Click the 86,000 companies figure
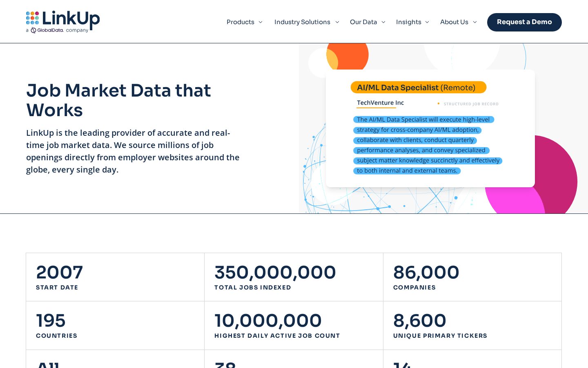The image size is (588, 368). coord(426,272)
